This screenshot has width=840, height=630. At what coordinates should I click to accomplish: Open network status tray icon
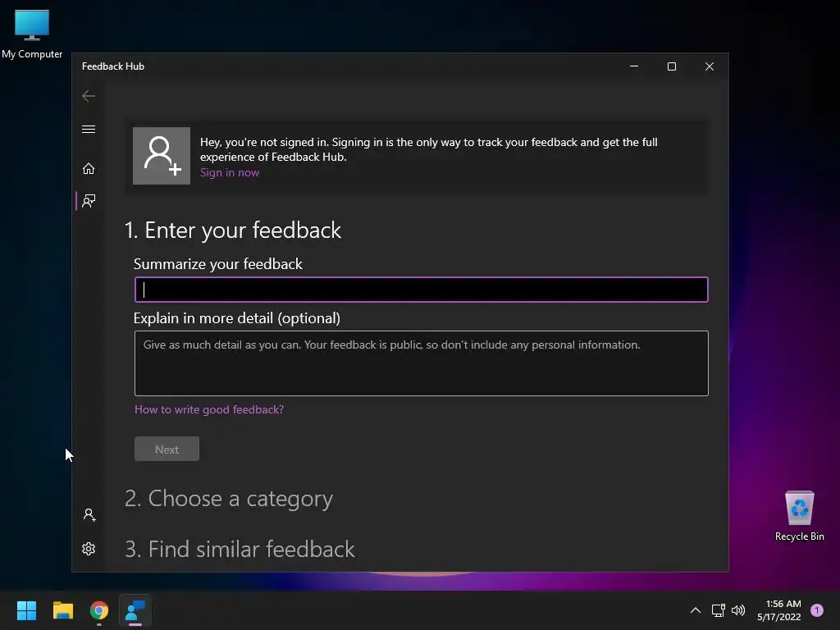718,610
